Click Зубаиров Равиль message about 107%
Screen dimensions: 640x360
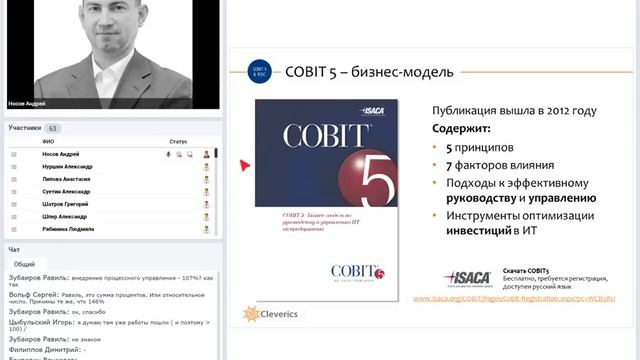[111, 281]
